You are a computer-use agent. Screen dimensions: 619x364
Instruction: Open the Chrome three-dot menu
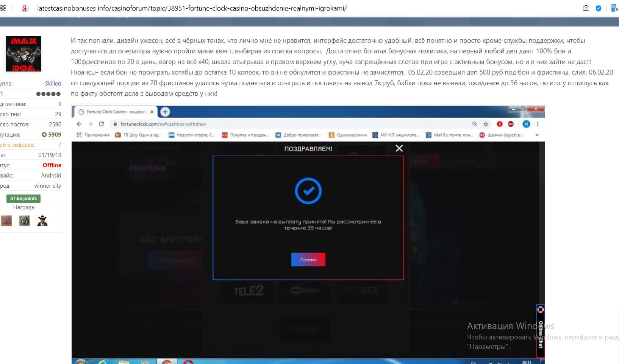pyautogui.click(x=538, y=124)
